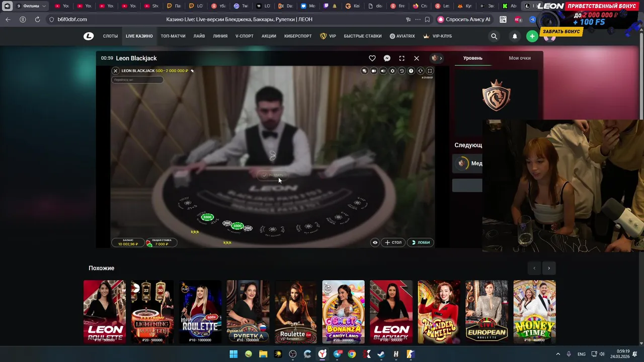644x362 pixels.
Task: Open Mega Roulette thumbnail
Action: [200, 312]
